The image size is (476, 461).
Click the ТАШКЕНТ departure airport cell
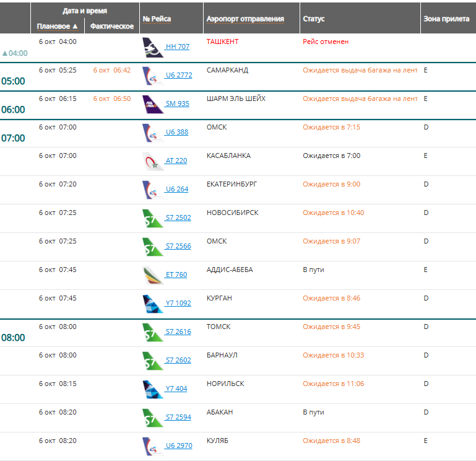pos(222,42)
